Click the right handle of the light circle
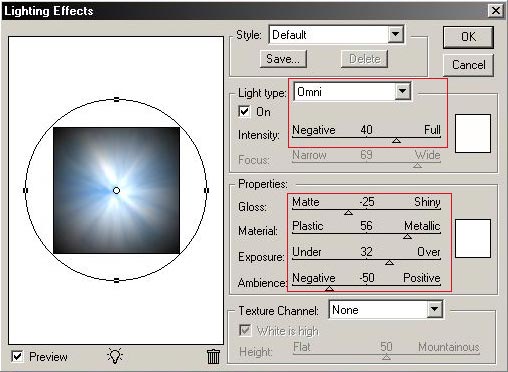Viewport: 508px width, 372px height. click(207, 190)
